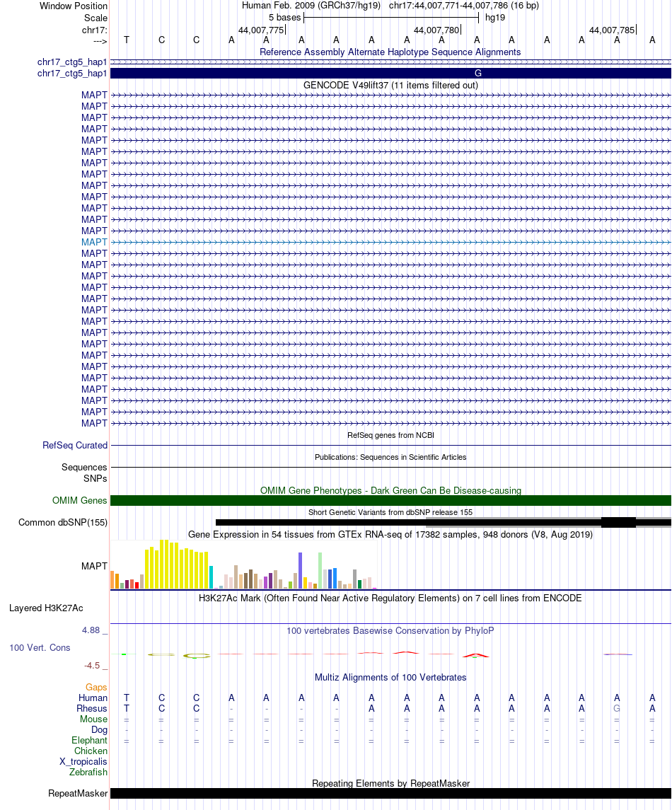Screen dimensions: 672x810
Task: Click 'Publications: Sequences in Scientific Articles' title
Action: pyautogui.click(x=390, y=457)
